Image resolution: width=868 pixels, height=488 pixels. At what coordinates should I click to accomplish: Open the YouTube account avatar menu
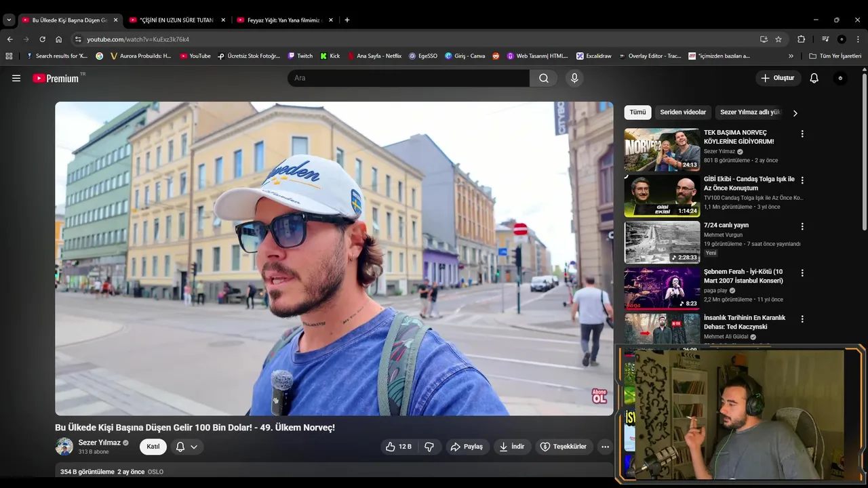coord(840,78)
